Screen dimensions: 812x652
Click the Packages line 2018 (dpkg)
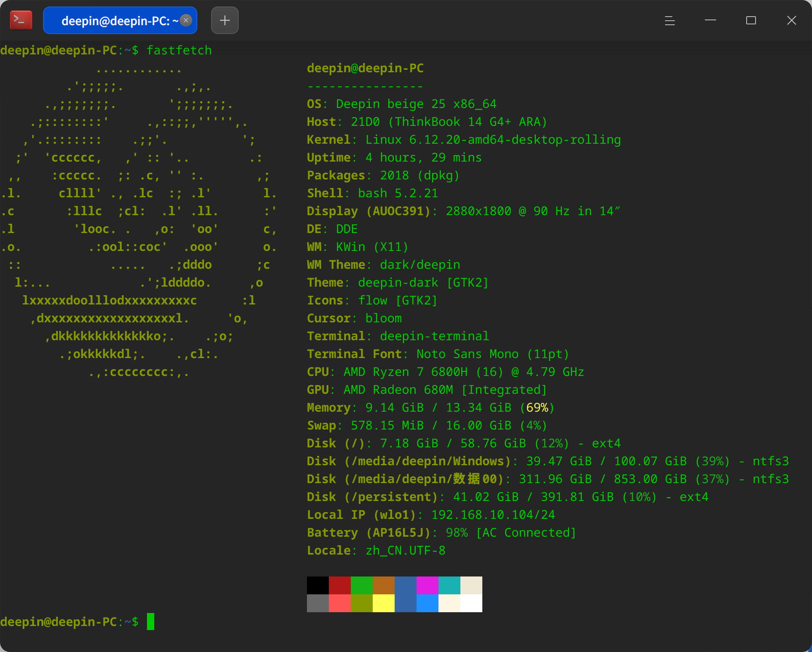click(x=383, y=175)
